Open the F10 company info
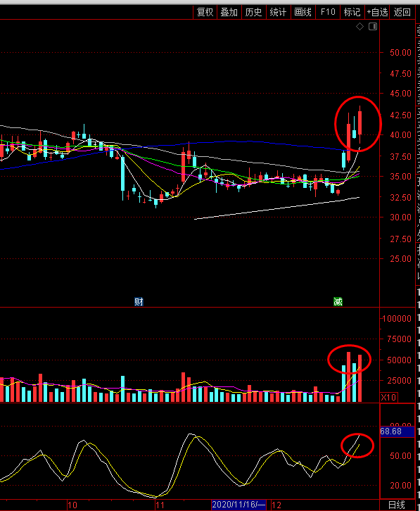This screenshot has width=420, height=511. click(327, 13)
